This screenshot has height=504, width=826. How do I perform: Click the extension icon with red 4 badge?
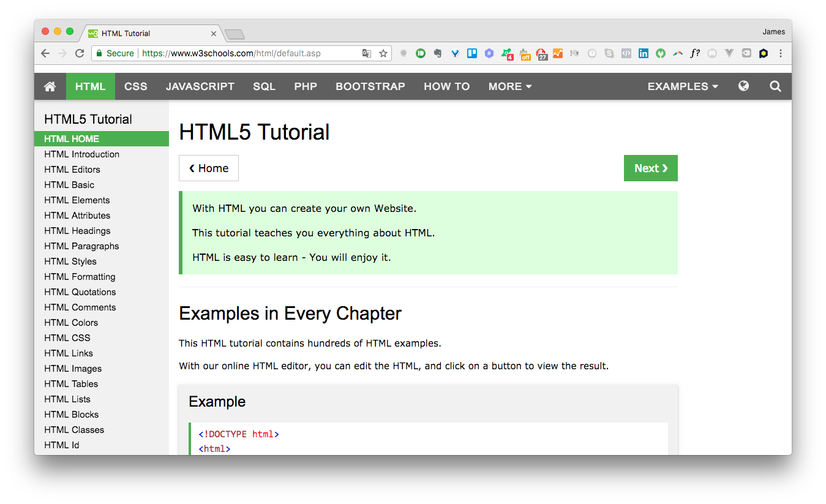pyautogui.click(x=507, y=54)
